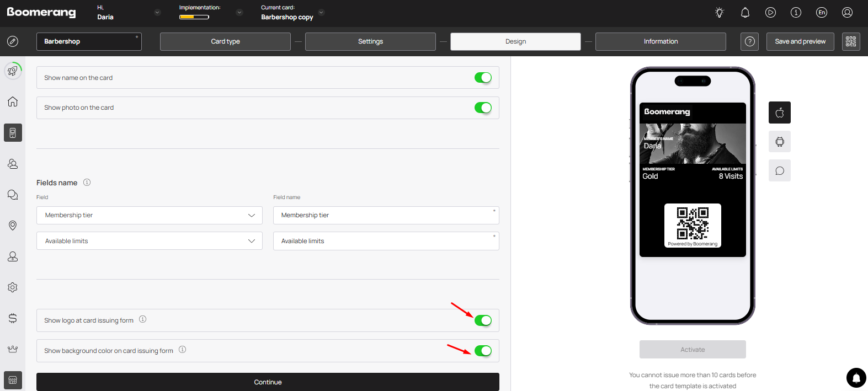Edit the Available limits field name input

click(386, 241)
